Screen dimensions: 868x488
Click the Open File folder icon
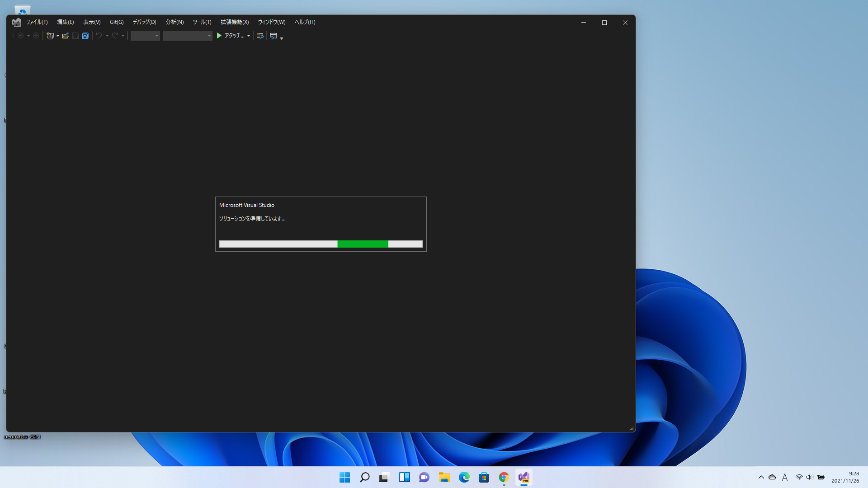(x=66, y=36)
